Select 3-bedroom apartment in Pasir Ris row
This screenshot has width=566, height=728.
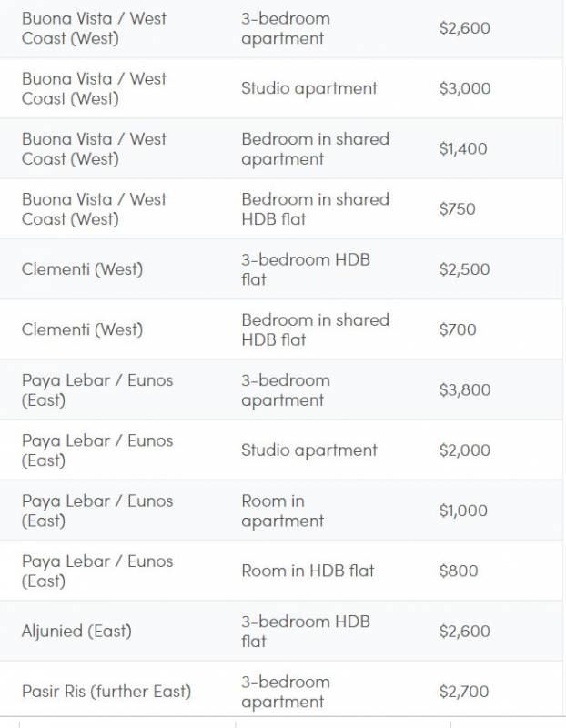[286, 692]
